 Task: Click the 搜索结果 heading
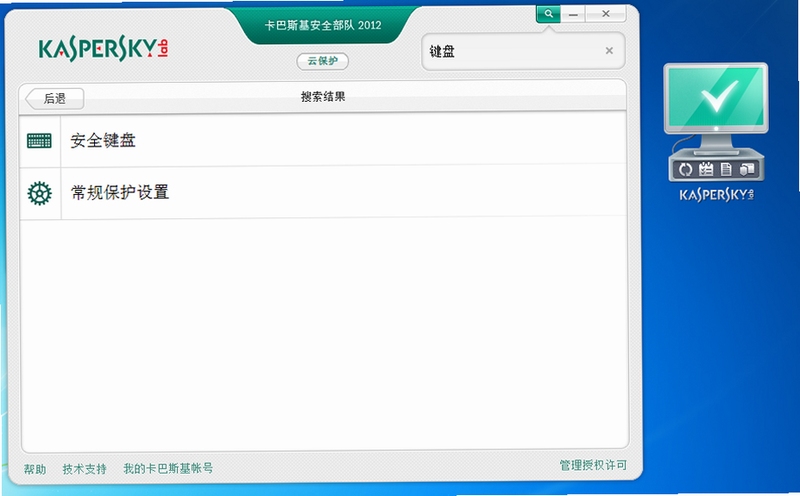click(x=323, y=96)
